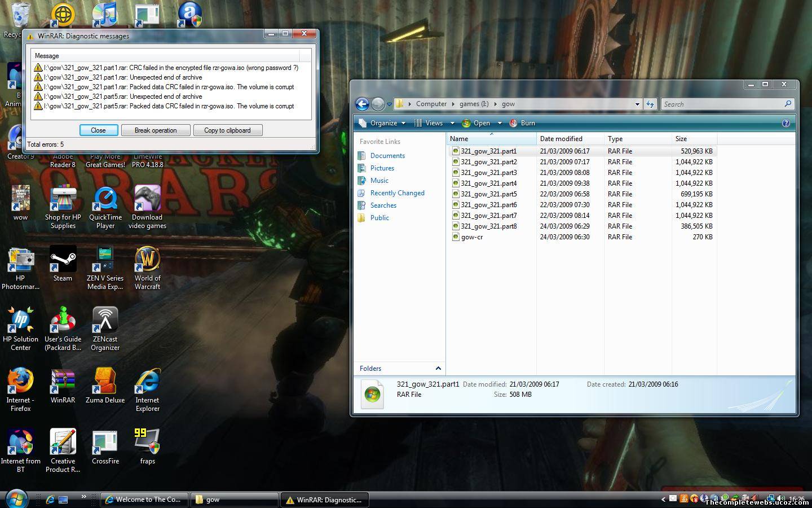812x508 pixels.
Task: Open Download video games desktop icon
Action: (x=147, y=207)
